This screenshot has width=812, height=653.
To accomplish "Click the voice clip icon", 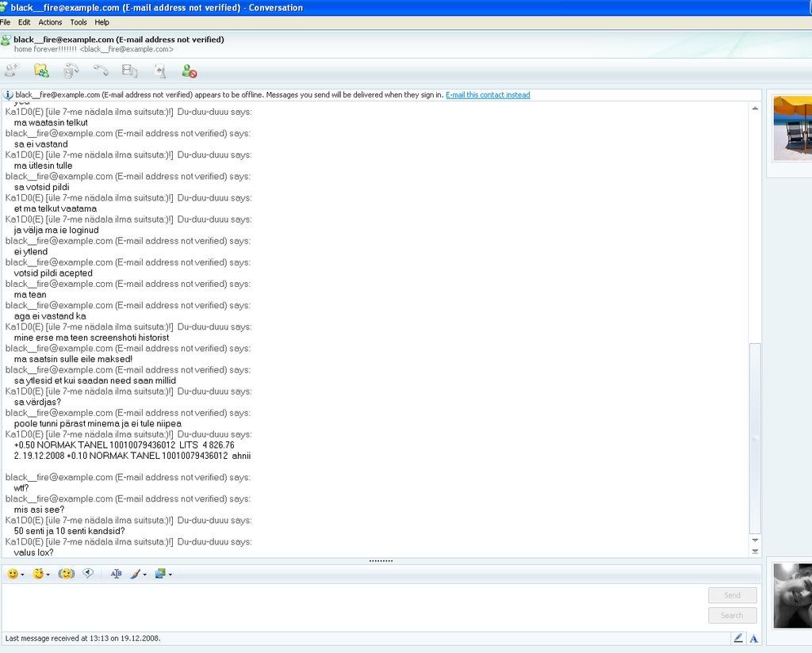I will (88, 574).
